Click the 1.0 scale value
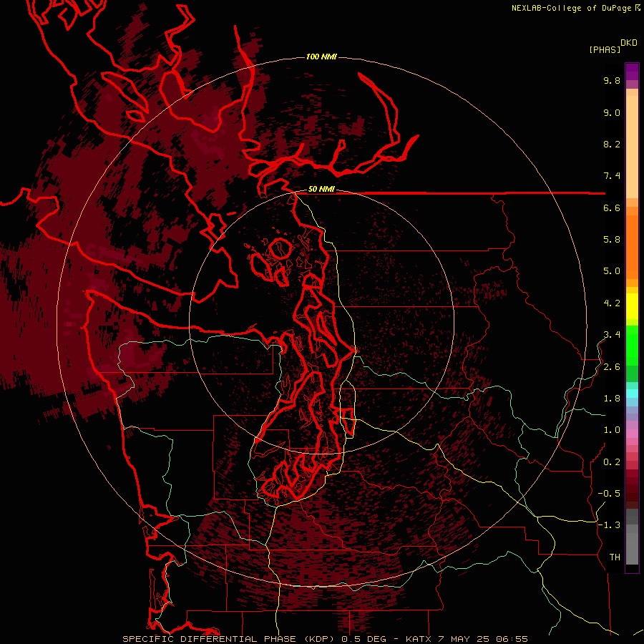The image size is (644, 644). (x=612, y=430)
